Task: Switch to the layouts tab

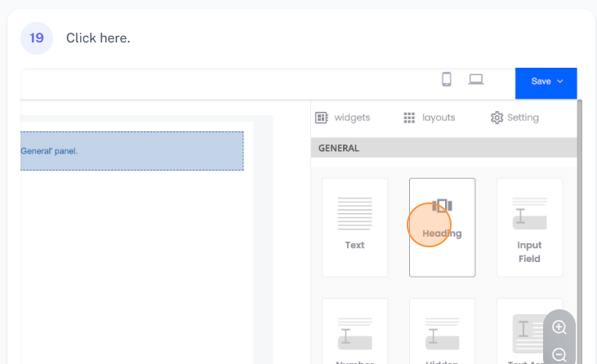Action: click(x=430, y=118)
